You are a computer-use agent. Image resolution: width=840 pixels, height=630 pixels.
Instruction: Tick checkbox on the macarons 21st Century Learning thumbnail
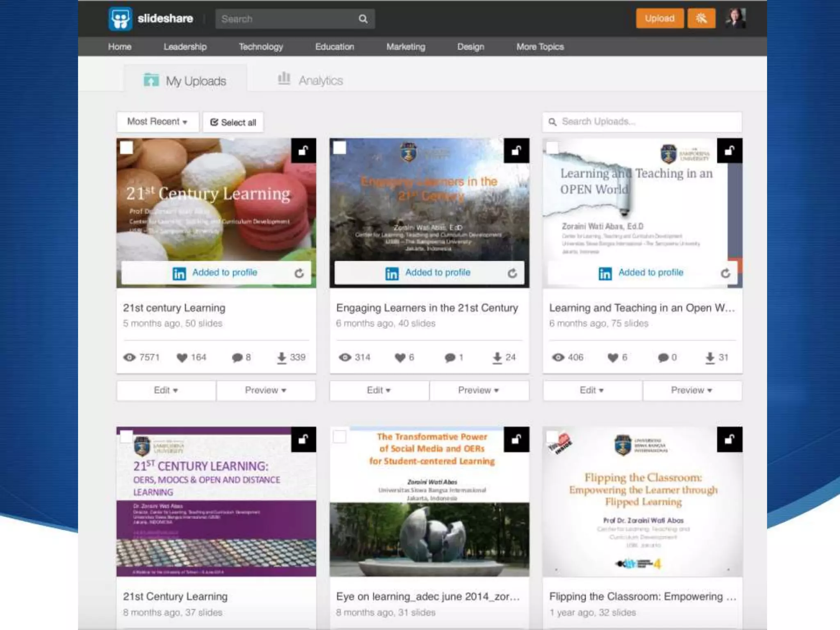[126, 148]
